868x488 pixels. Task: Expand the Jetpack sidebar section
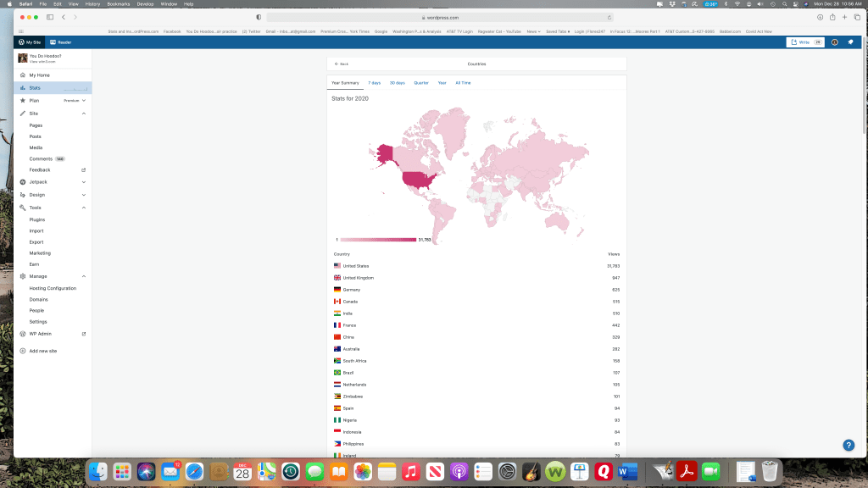coord(83,182)
